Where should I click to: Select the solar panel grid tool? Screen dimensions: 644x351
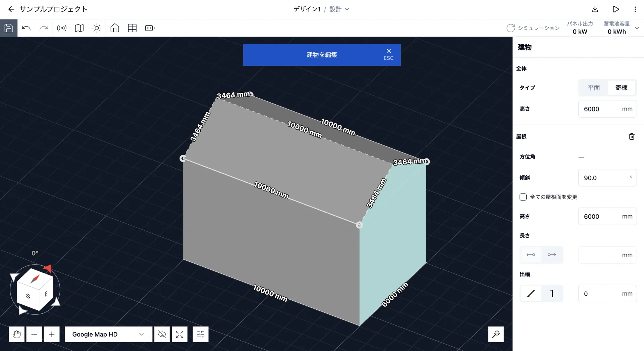(132, 28)
